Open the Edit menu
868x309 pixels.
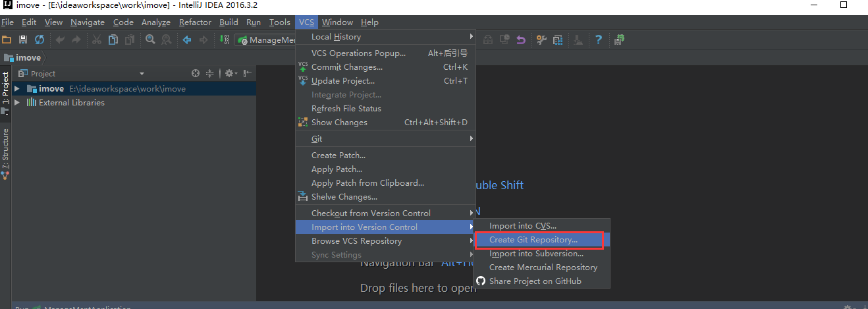[x=29, y=22]
